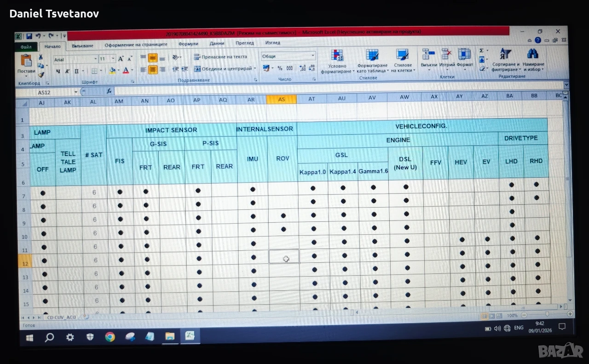Image resolution: width=589 pixels, height=364 pixels.
Task: Switch to the Формули ribbon tab
Action: (x=188, y=44)
